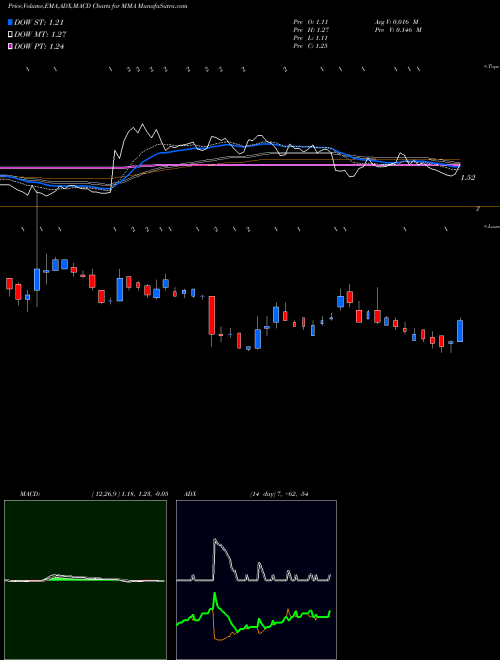Click the 'ADX' panel heading
The height and width of the screenshot is (660, 500).
(190, 494)
